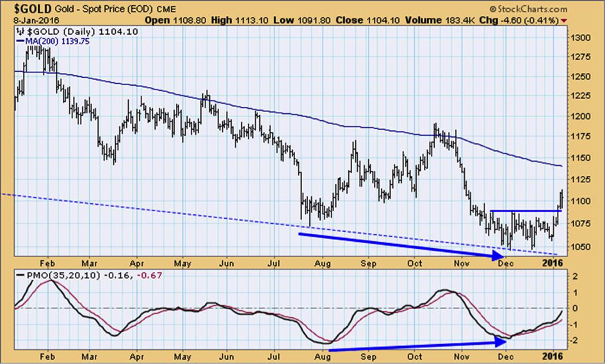This screenshot has width=605, height=364.
Task: Click the 1200 price axis label
Action: click(x=582, y=116)
